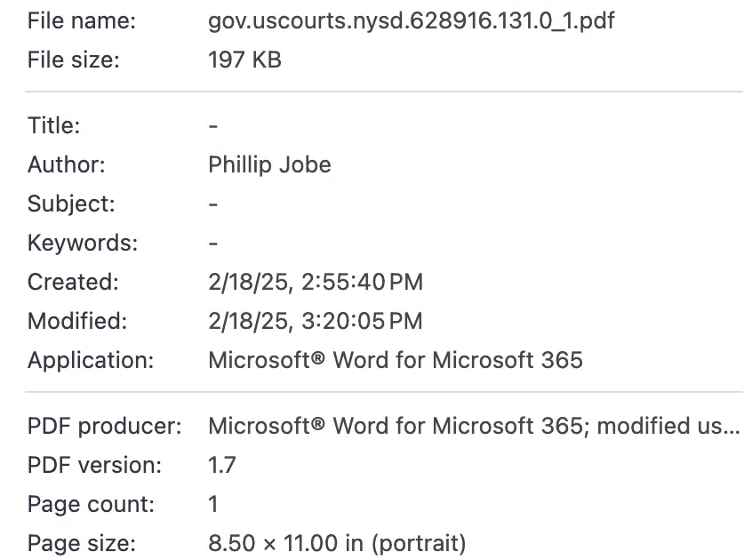
Task: Click the PDF version value 1.7
Action: 221,465
